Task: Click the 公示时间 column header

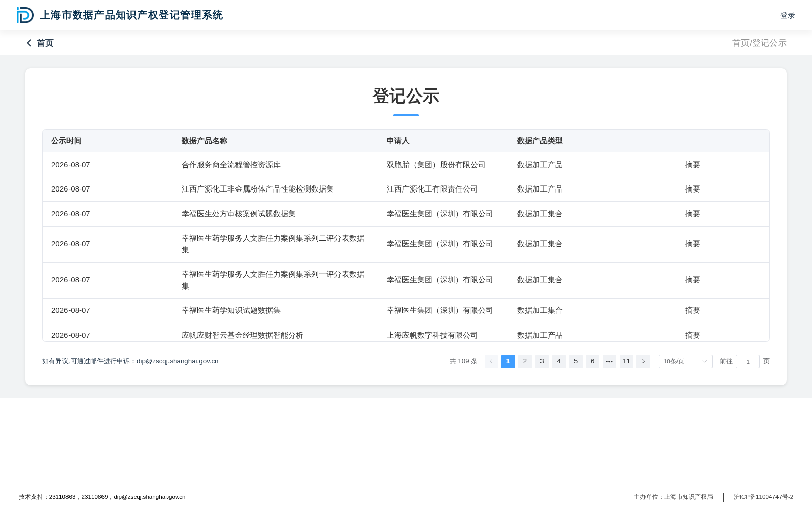Action: click(x=66, y=141)
